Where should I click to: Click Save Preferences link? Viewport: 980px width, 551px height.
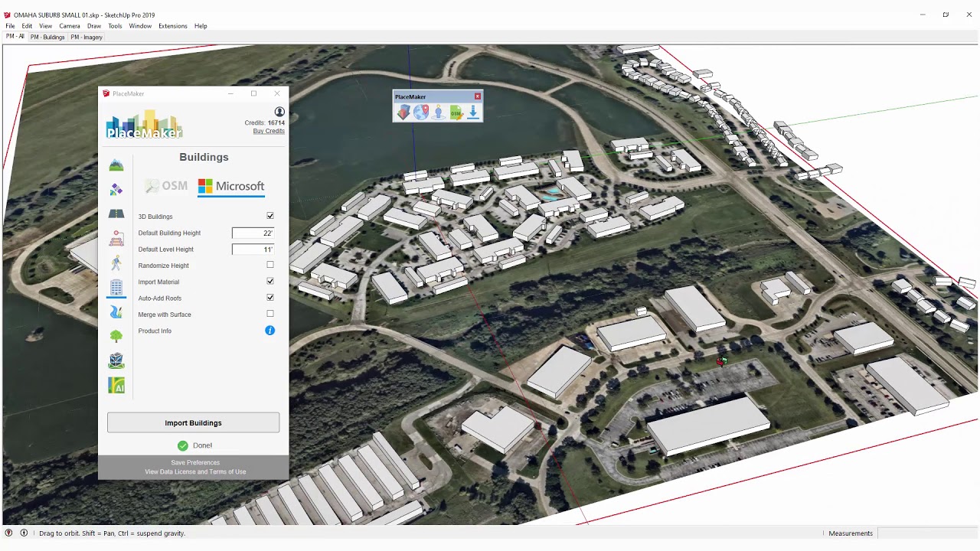click(x=195, y=462)
